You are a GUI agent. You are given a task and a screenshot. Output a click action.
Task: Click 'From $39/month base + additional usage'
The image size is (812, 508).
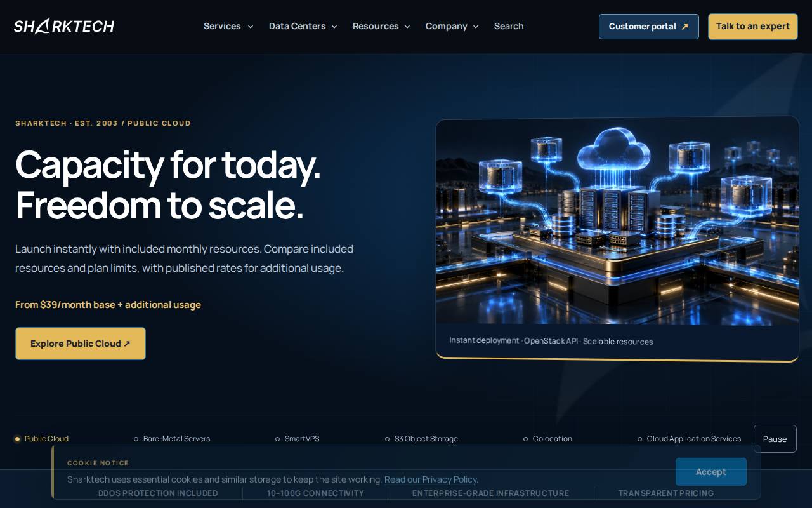[108, 305]
